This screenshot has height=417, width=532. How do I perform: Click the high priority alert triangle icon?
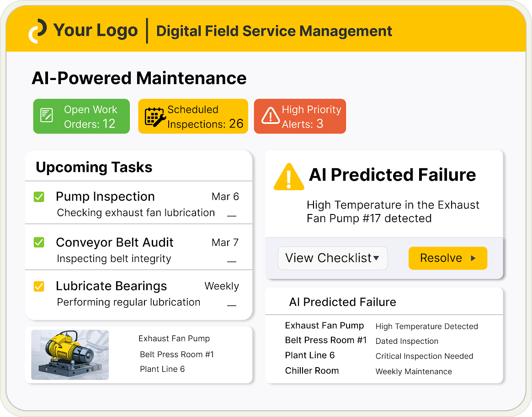[271, 116]
